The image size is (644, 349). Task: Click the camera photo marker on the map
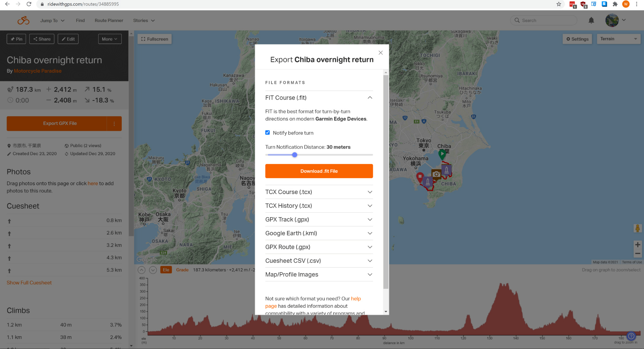(436, 174)
